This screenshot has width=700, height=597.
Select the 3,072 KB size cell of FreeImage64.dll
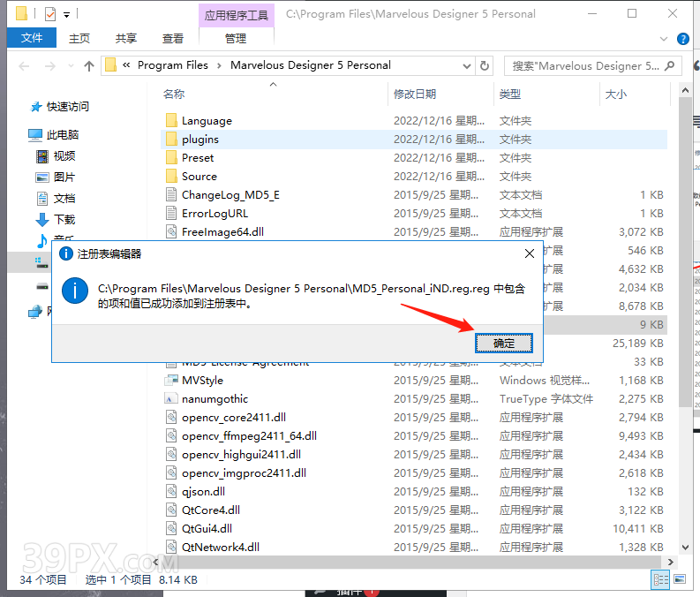coord(641,231)
